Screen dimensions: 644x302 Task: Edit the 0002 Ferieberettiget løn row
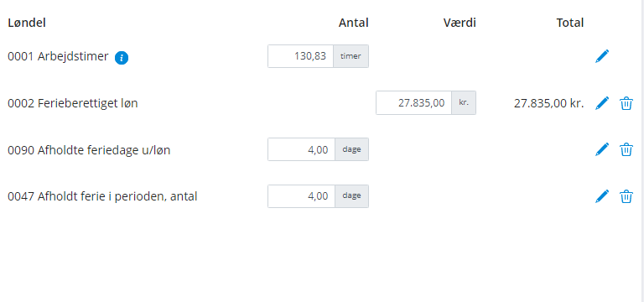[x=602, y=103]
